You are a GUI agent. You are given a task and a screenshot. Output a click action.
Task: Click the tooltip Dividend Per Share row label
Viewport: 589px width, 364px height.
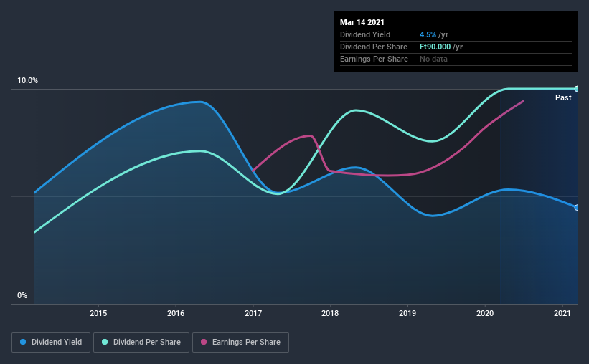(373, 47)
